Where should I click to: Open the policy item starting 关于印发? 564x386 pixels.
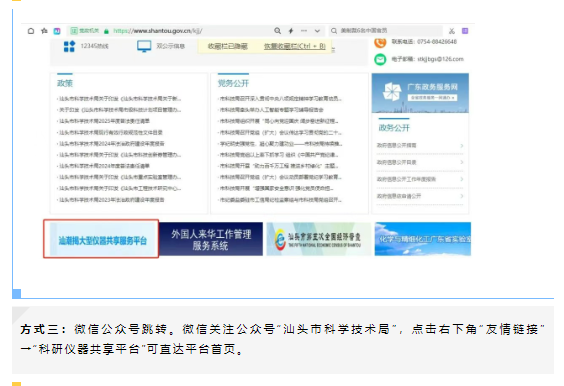120,110
